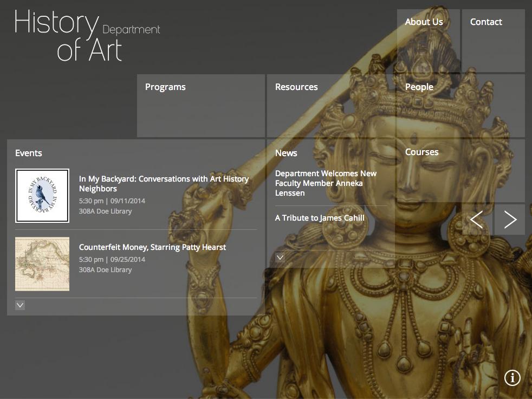Click the In My Backyard bird thumbnail
The width and height of the screenshot is (532, 399).
[42, 196]
